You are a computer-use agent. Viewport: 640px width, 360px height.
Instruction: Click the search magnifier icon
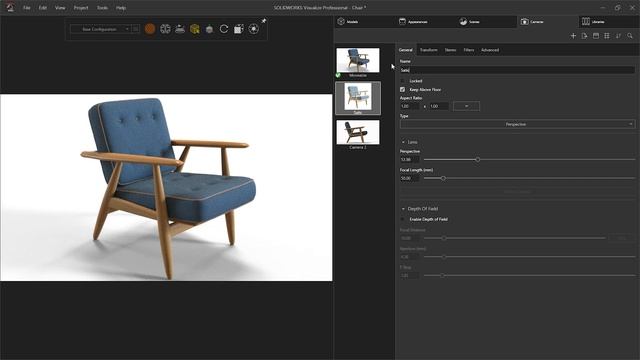click(630, 36)
